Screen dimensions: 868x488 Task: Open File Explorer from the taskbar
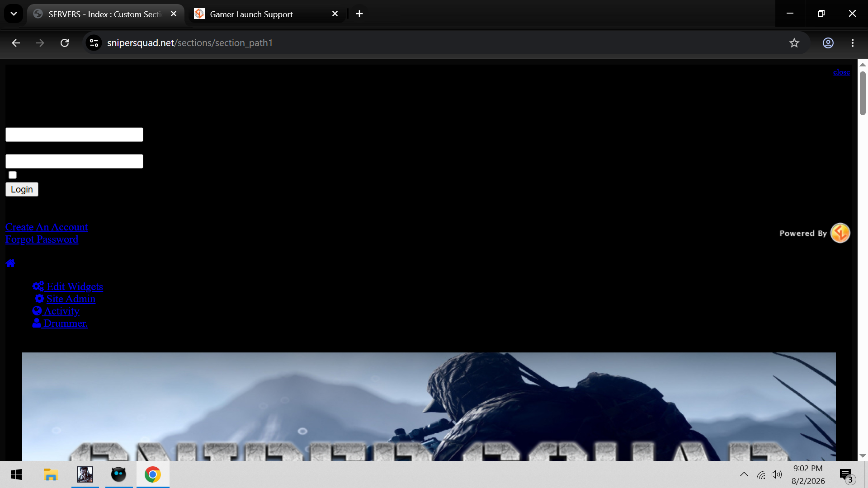pyautogui.click(x=51, y=474)
